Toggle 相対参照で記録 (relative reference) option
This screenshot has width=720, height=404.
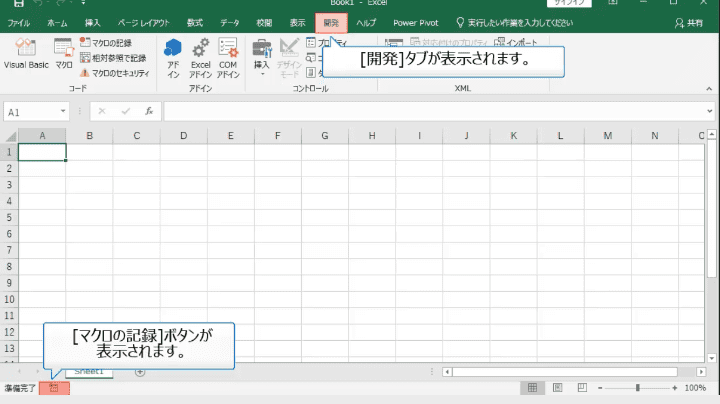113,58
